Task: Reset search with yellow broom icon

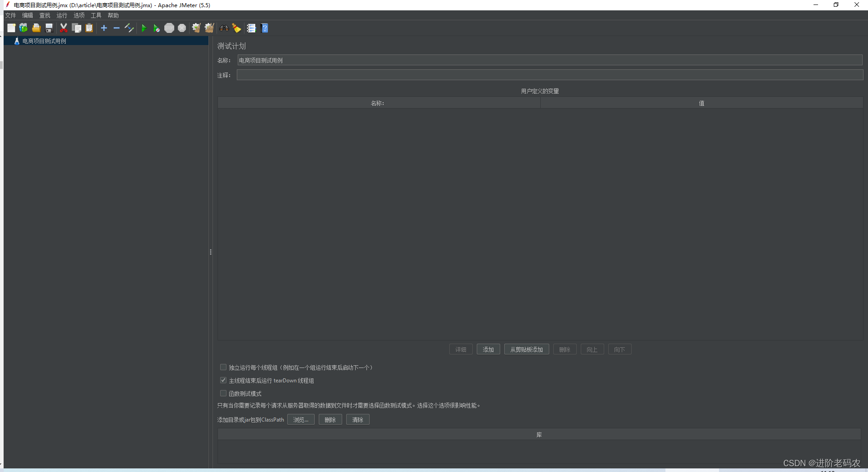Action: tap(236, 28)
